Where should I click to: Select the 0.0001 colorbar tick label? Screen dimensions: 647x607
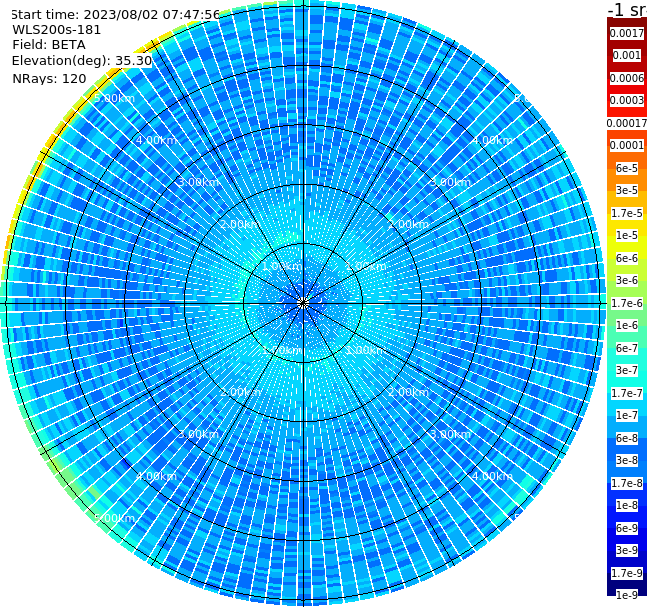pos(627,145)
